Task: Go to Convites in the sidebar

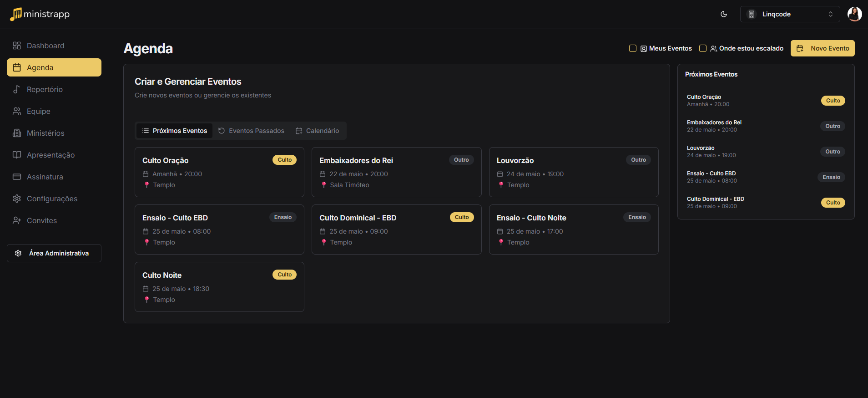Action: [x=41, y=220]
